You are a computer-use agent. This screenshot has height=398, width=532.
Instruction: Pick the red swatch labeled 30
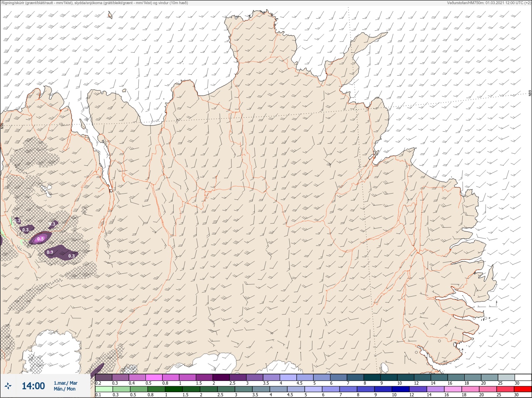[522, 389]
